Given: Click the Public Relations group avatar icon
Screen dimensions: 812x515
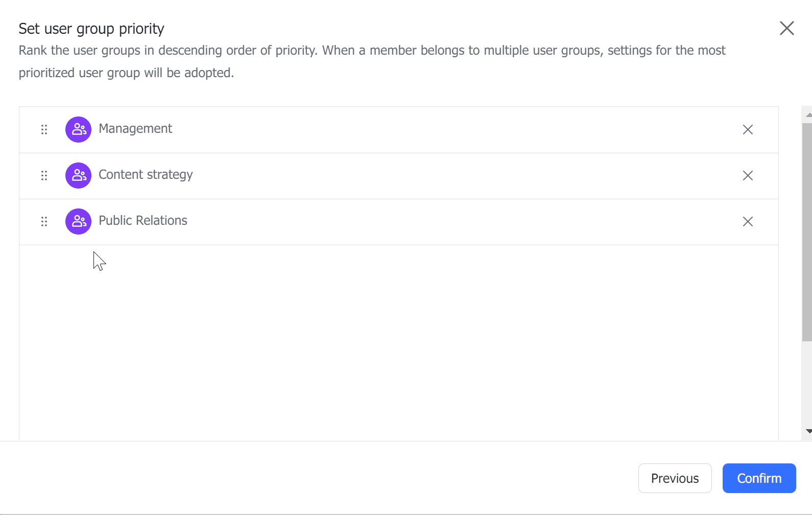Looking at the screenshot, I should point(78,221).
